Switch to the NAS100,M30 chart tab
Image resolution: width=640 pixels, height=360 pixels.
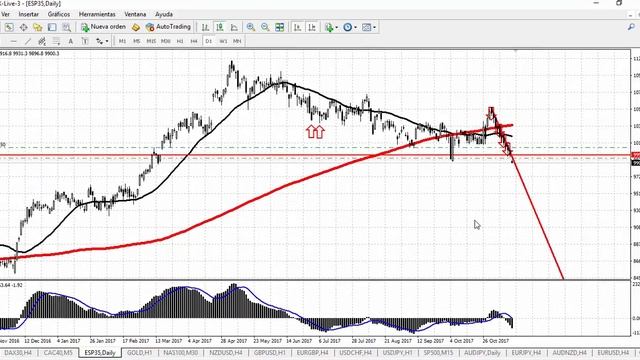pyautogui.click(x=180, y=352)
